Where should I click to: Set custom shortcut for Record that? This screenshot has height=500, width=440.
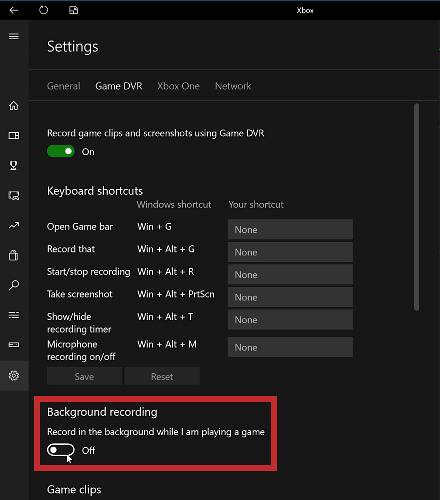click(x=290, y=252)
